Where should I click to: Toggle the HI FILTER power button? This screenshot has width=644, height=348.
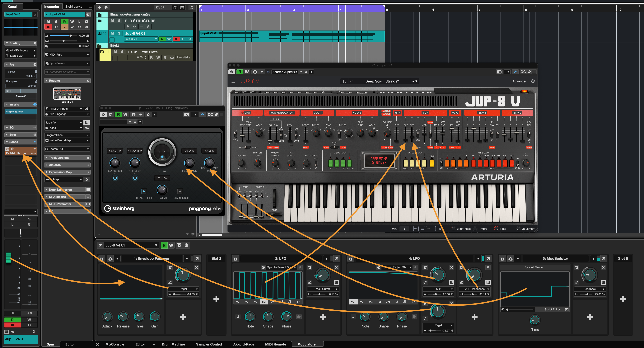point(135,178)
